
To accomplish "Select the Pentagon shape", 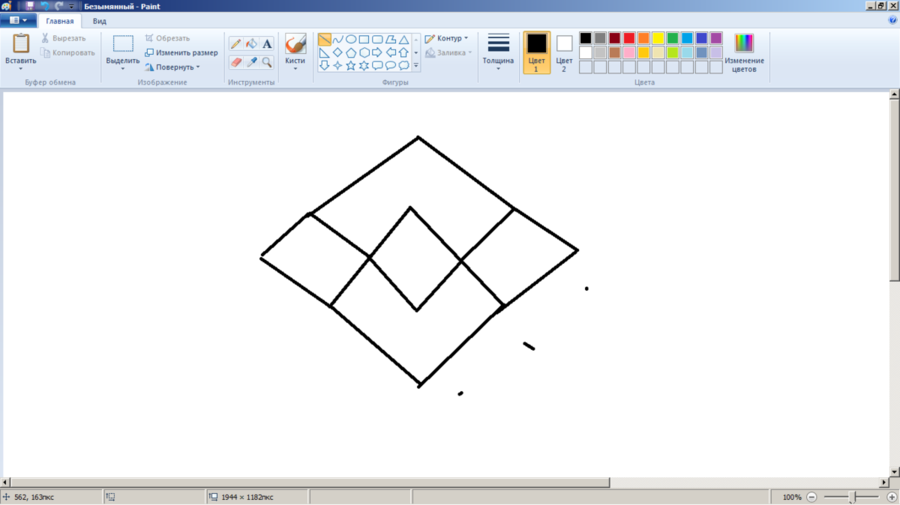I will coord(351,53).
